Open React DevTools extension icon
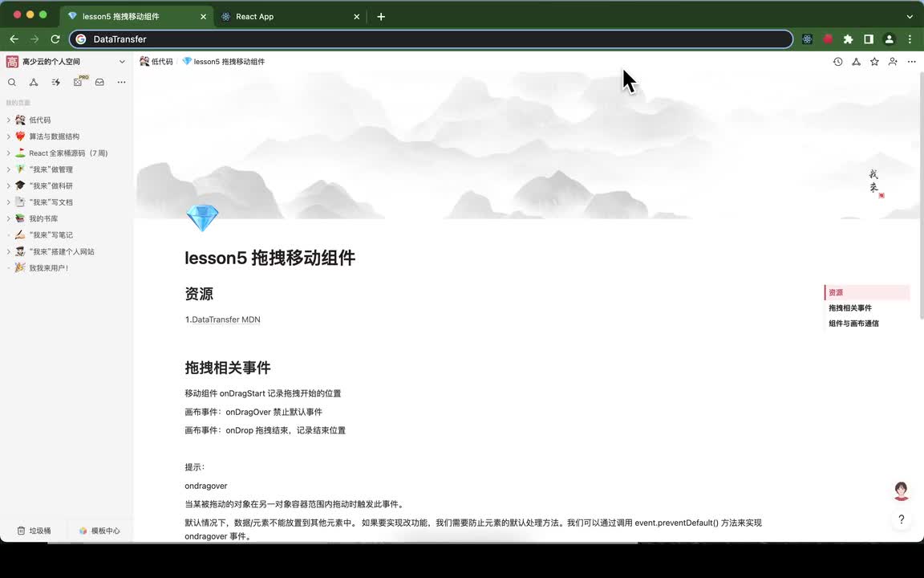 [808, 39]
